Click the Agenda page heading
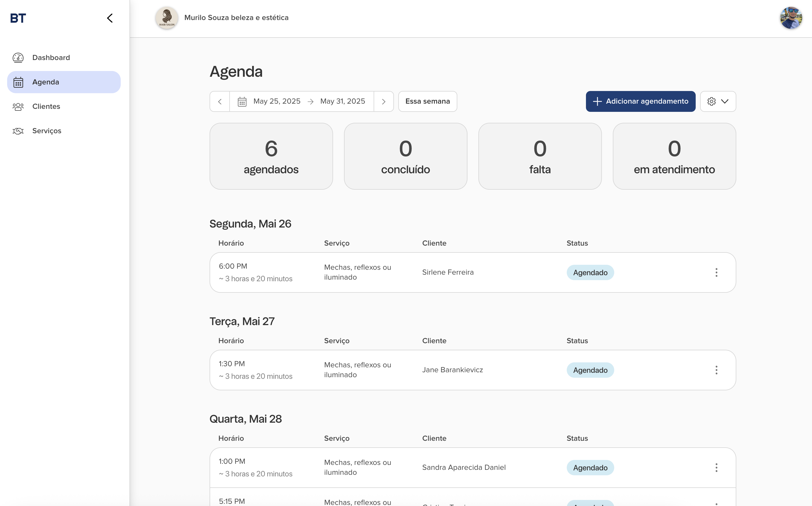This screenshot has width=812, height=506. click(236, 72)
